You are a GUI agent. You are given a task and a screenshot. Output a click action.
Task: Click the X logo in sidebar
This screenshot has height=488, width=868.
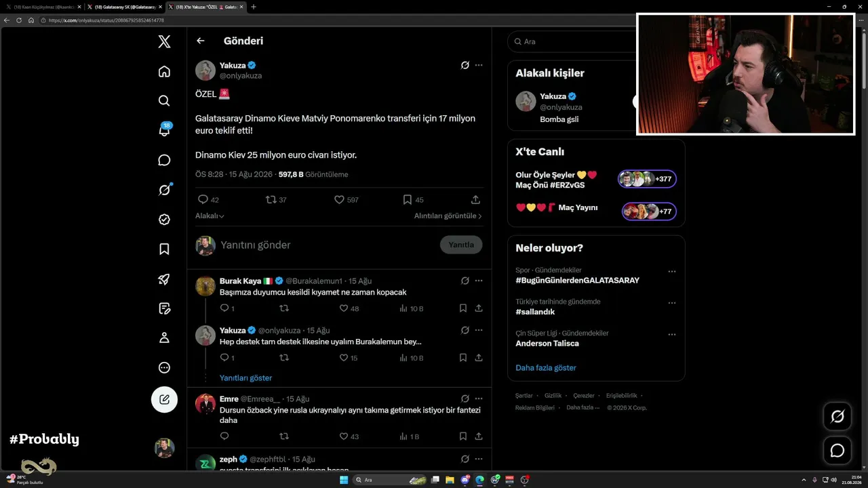(164, 41)
